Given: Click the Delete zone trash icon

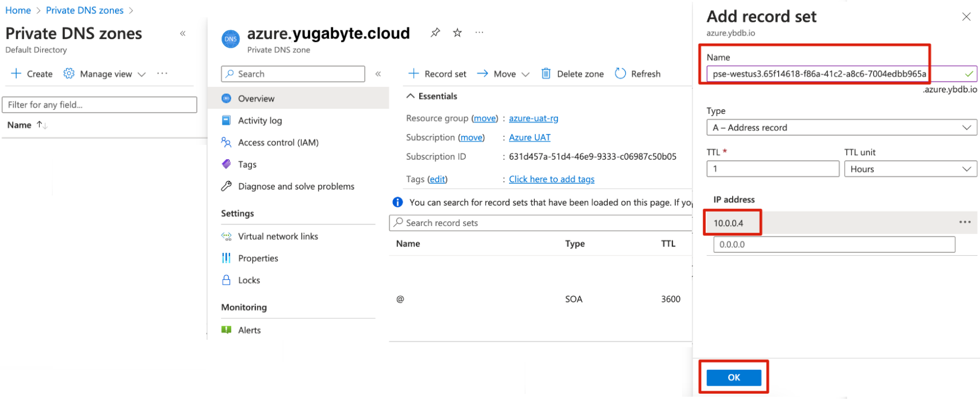Looking at the screenshot, I should click(x=546, y=74).
